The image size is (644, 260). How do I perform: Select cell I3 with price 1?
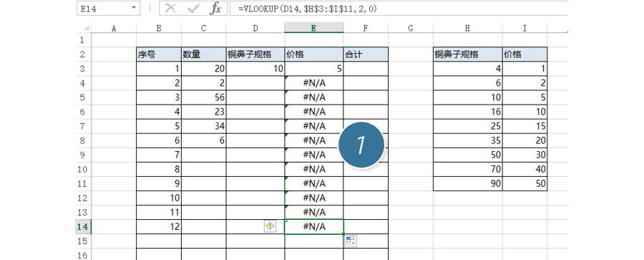tap(525, 69)
